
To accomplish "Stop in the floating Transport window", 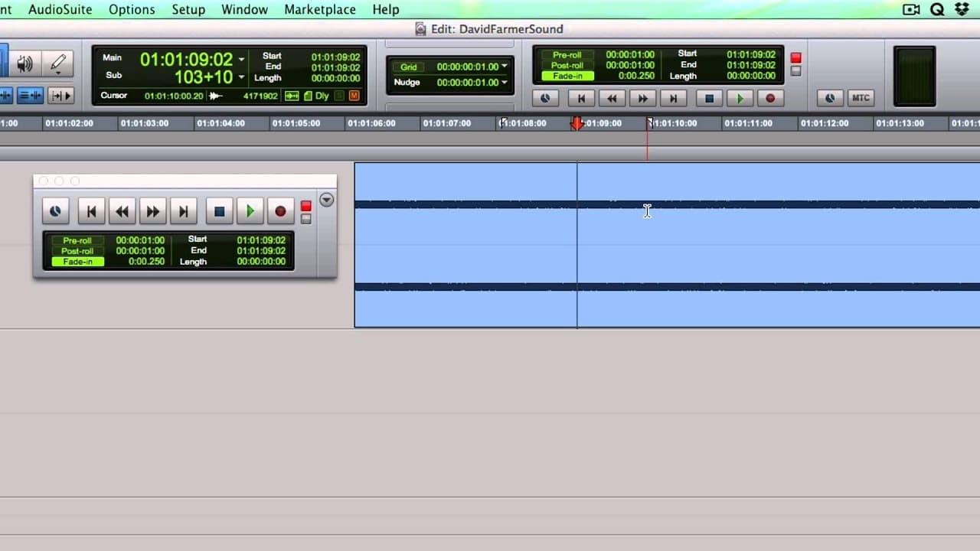I will (220, 211).
